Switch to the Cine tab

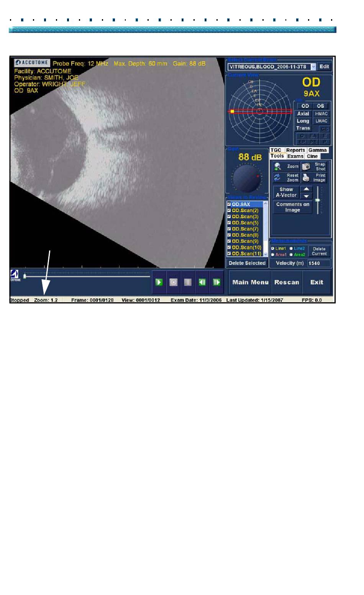(x=312, y=156)
